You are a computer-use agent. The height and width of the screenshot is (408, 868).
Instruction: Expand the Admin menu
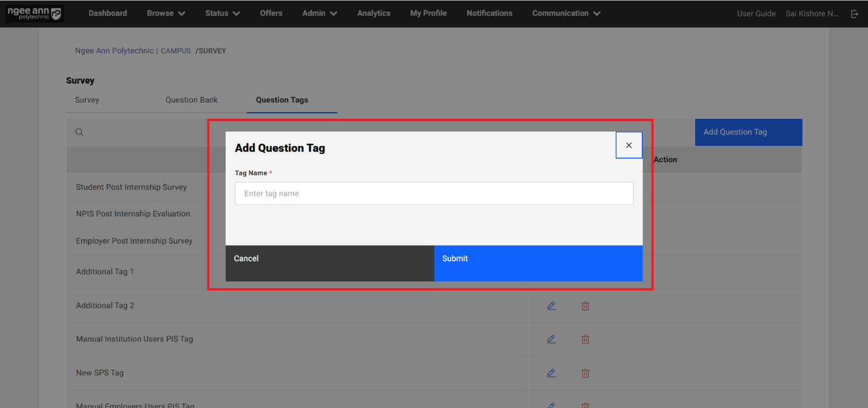click(x=319, y=13)
